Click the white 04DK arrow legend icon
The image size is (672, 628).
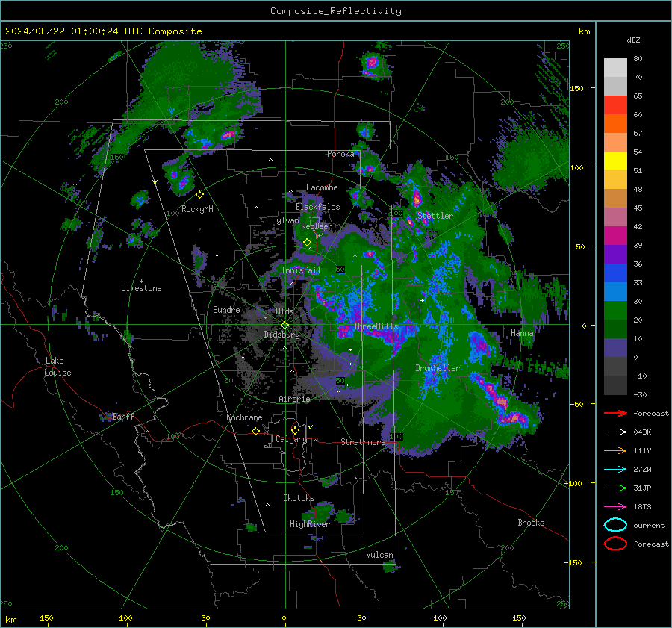[x=615, y=432]
